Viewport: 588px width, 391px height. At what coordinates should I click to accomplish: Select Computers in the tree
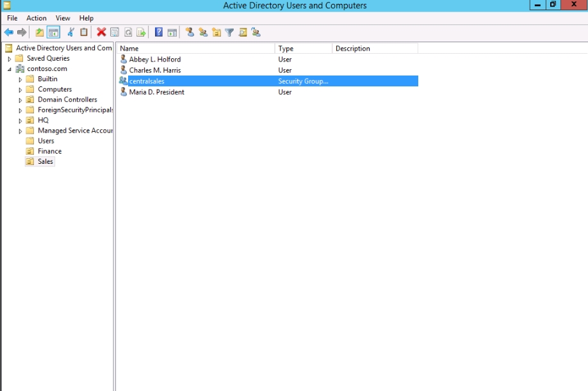pyautogui.click(x=54, y=89)
